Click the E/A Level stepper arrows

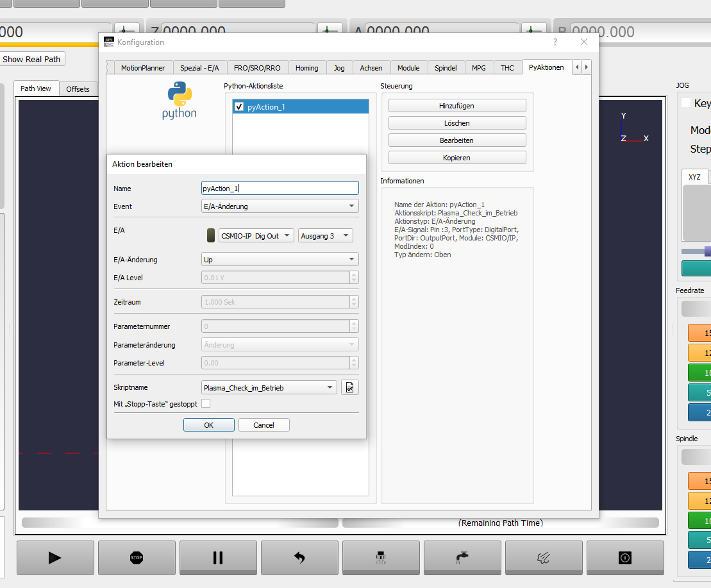click(x=354, y=278)
